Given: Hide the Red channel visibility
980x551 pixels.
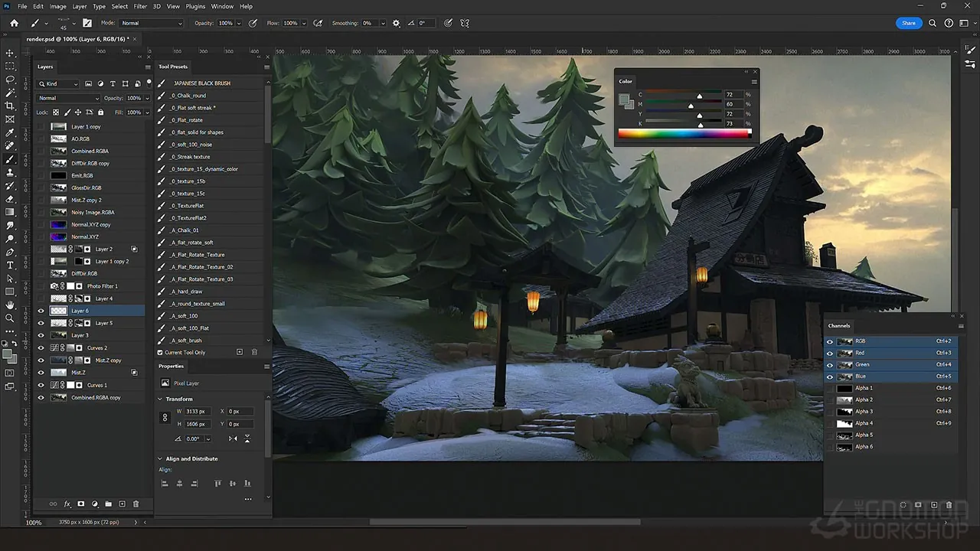Looking at the screenshot, I should click(x=830, y=353).
